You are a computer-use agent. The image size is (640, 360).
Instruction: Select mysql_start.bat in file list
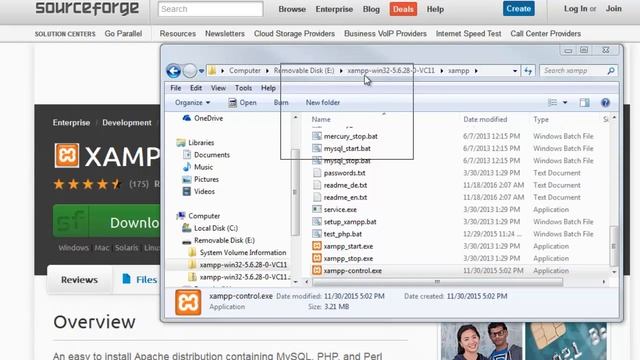click(x=347, y=148)
